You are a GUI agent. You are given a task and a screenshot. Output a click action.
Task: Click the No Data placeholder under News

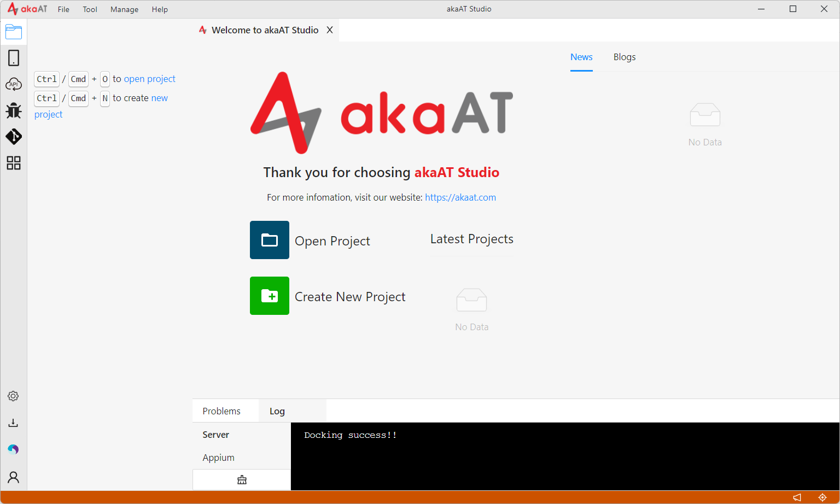click(705, 125)
